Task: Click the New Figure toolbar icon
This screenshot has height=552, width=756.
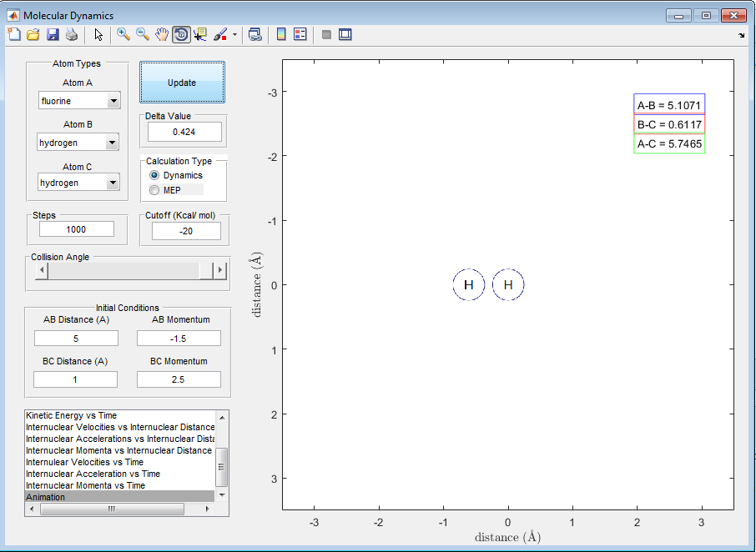Action: pyautogui.click(x=14, y=34)
